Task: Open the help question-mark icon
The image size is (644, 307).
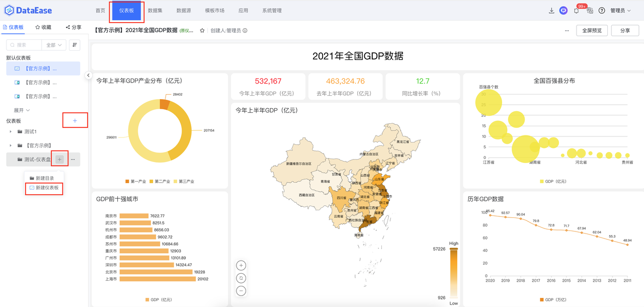Action: pos(602,10)
